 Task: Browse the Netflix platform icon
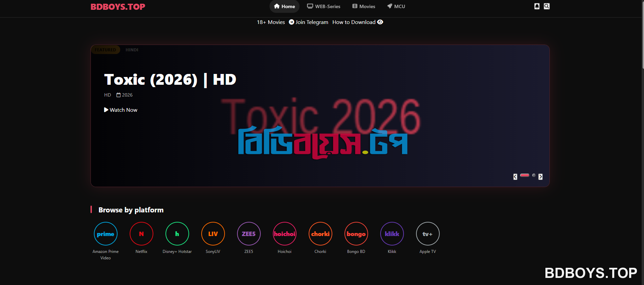pyautogui.click(x=141, y=234)
